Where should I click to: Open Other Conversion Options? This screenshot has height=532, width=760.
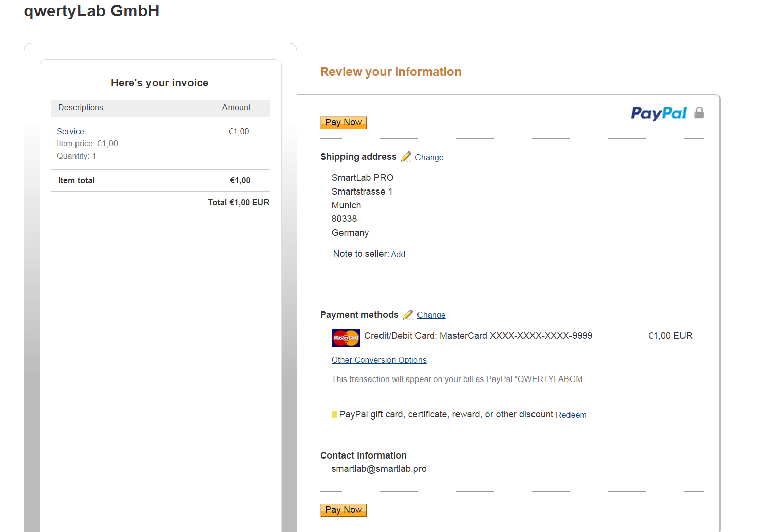point(379,360)
